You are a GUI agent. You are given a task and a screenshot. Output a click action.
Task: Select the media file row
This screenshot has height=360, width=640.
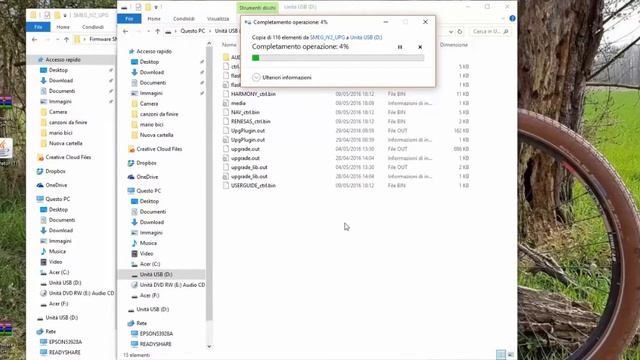346,103
